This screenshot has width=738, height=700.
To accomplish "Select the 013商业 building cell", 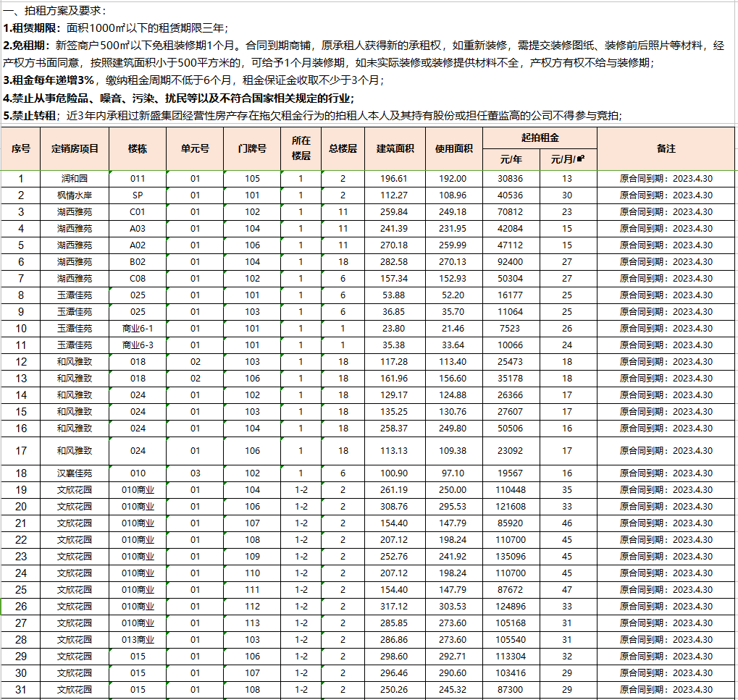I will click(138, 639).
